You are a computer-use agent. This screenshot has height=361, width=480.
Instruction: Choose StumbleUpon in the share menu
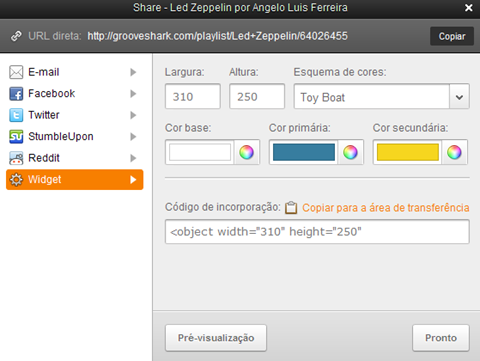(x=75, y=137)
